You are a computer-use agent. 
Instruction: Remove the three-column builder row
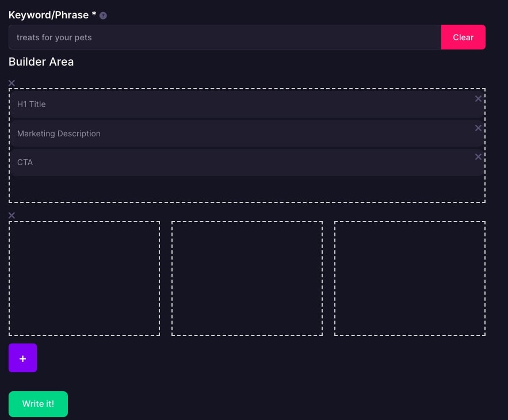tap(12, 216)
